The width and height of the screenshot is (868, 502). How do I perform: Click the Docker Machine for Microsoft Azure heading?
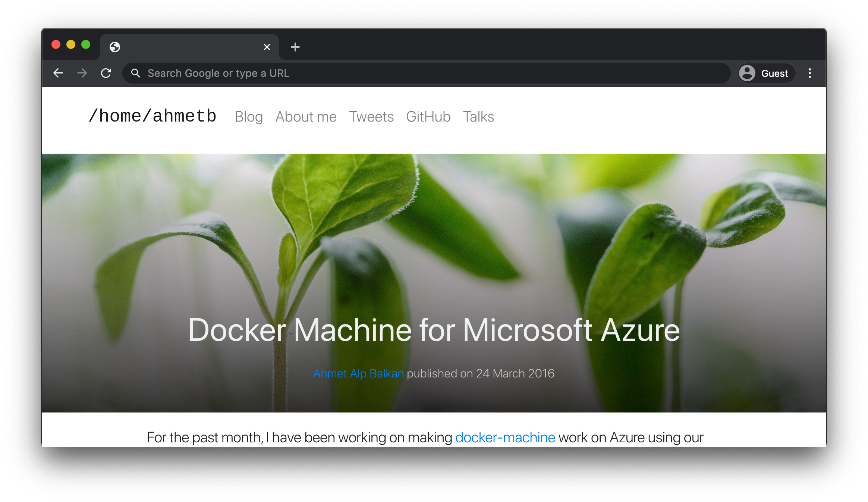pos(434,330)
